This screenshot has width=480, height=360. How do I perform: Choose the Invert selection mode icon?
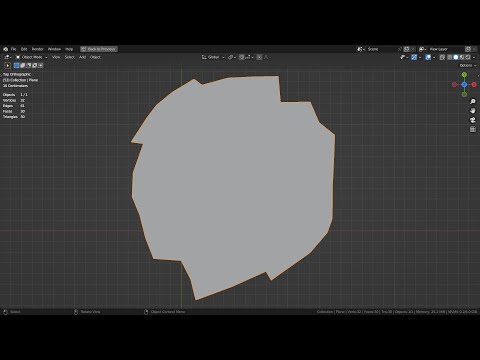click(x=35, y=66)
